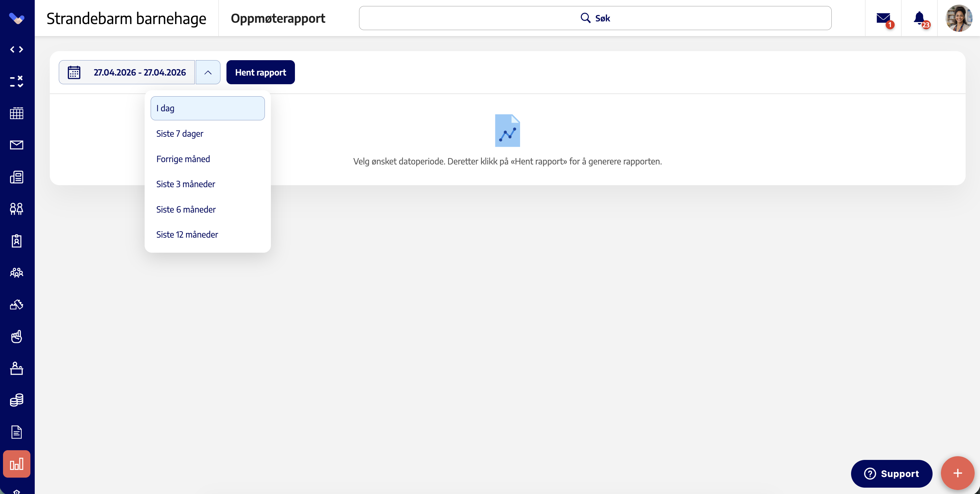Viewport: 980px width, 494px height.
Task: Open the user profile avatar
Action: pos(959,18)
